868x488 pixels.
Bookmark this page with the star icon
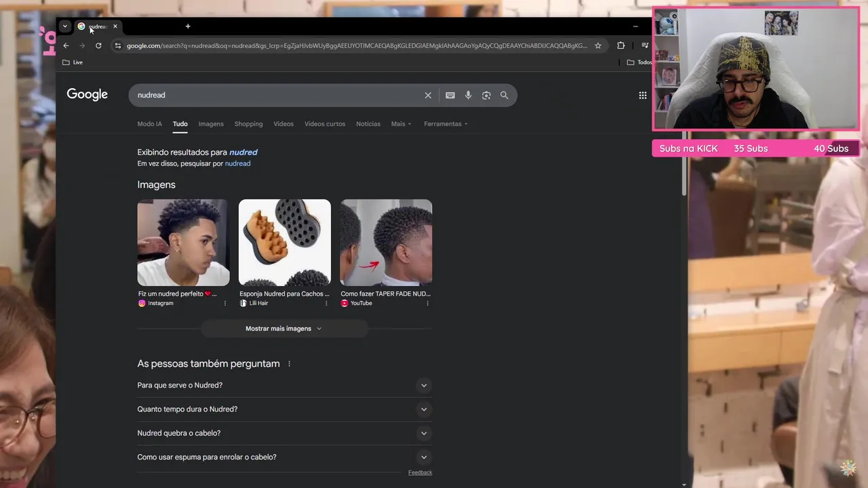(598, 45)
